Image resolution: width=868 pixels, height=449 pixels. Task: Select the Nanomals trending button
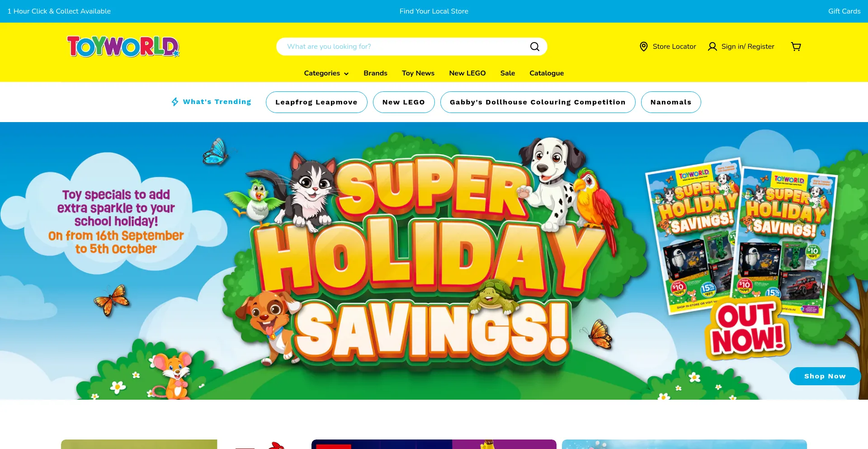click(x=671, y=102)
